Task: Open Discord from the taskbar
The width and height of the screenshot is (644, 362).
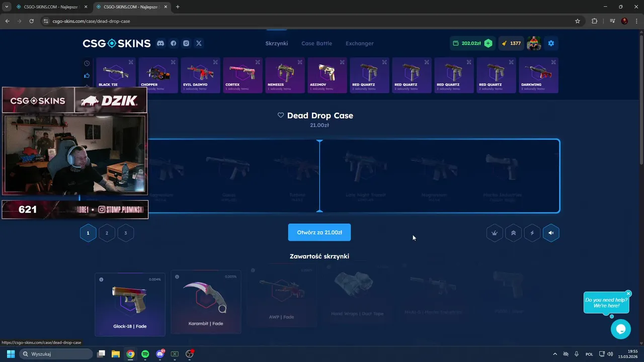Action: pos(160,354)
